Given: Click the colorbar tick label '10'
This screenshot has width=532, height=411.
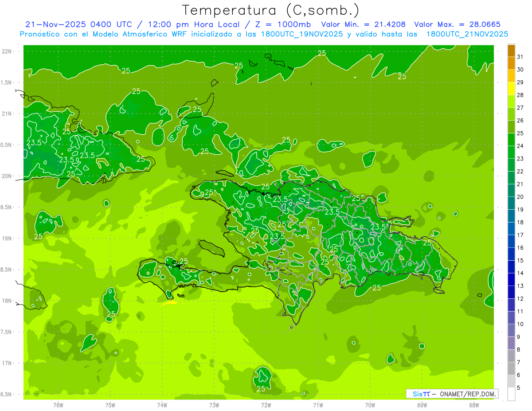Looking at the screenshot, I should click(520, 324).
